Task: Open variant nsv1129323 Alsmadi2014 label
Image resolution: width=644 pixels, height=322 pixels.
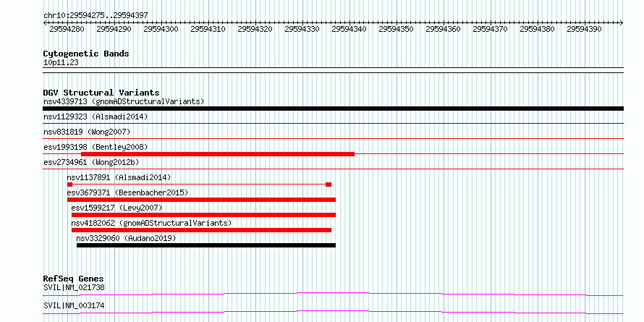Action: pos(96,116)
